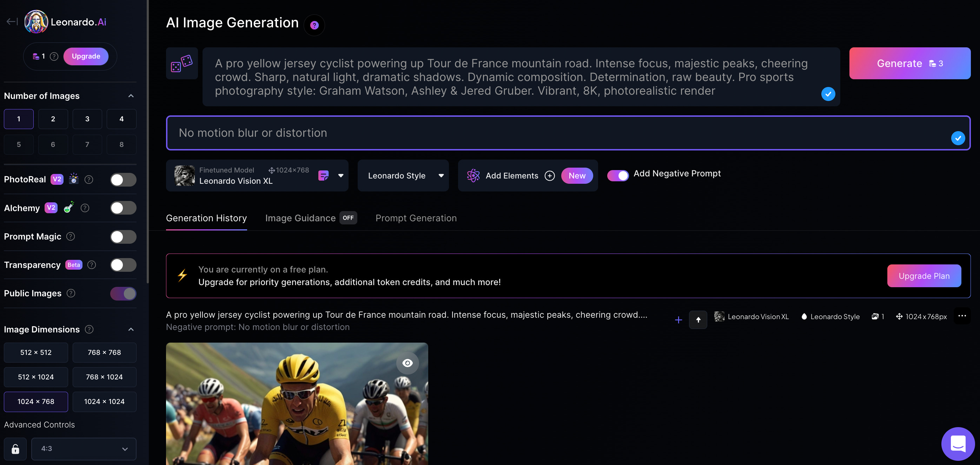Click the sidebar Upgrade button
The width and height of the screenshot is (980, 465).
click(86, 56)
